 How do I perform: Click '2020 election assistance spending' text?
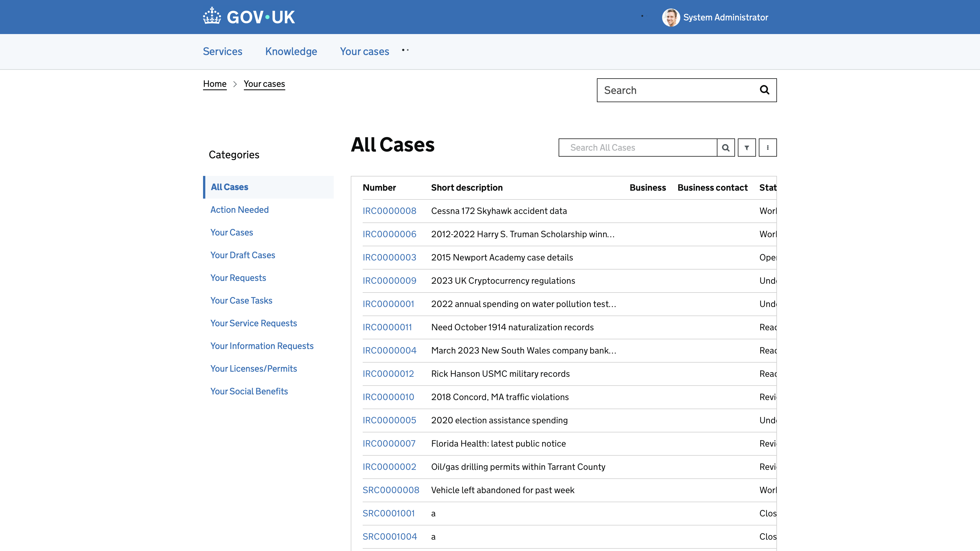tap(499, 420)
